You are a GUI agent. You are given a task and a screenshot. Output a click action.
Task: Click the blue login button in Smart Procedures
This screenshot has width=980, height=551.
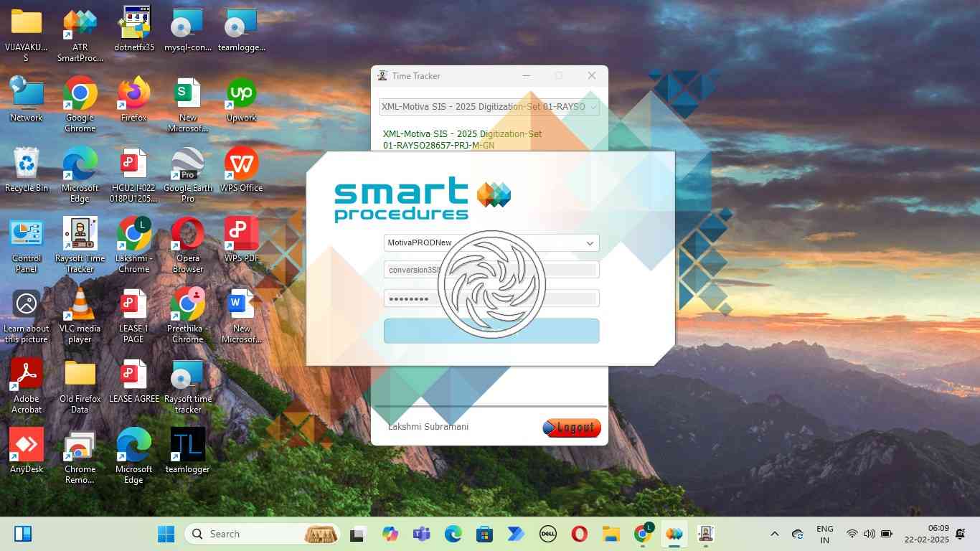[x=491, y=331]
